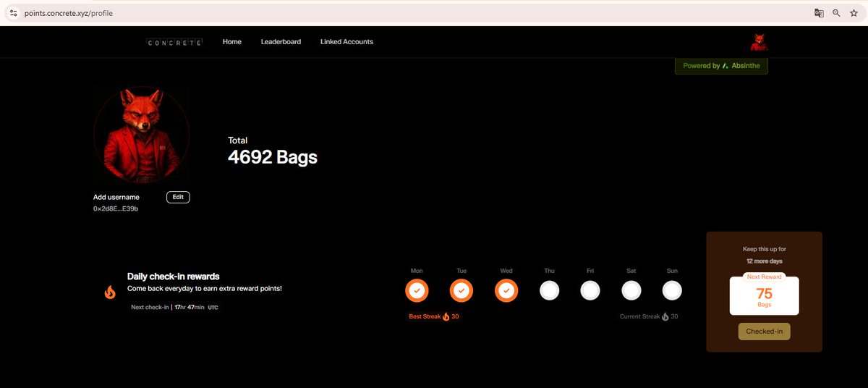Select the Monday check-in circle
This screenshot has width=868, height=388.
coord(417,291)
